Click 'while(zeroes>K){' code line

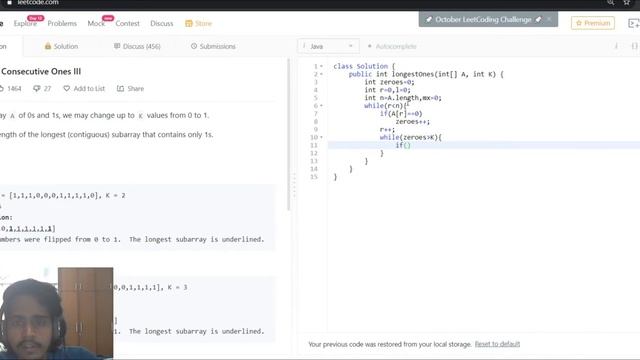411,138
